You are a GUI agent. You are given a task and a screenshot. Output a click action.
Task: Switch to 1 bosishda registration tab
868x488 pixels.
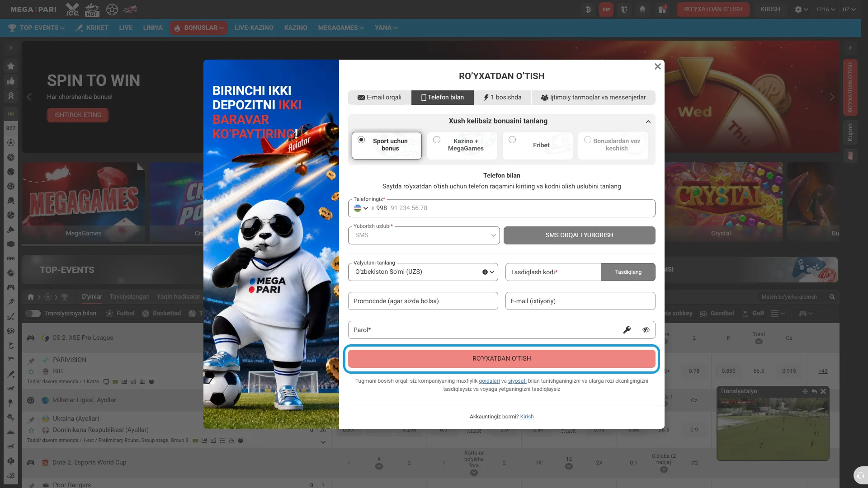503,98
